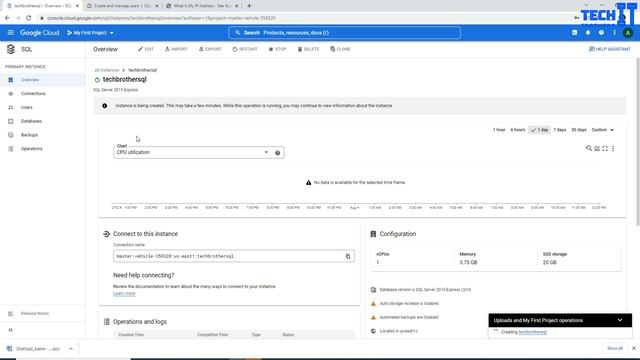Screen dimensions: 640x360
Task: Go back in browser history
Action: click(x=7, y=18)
